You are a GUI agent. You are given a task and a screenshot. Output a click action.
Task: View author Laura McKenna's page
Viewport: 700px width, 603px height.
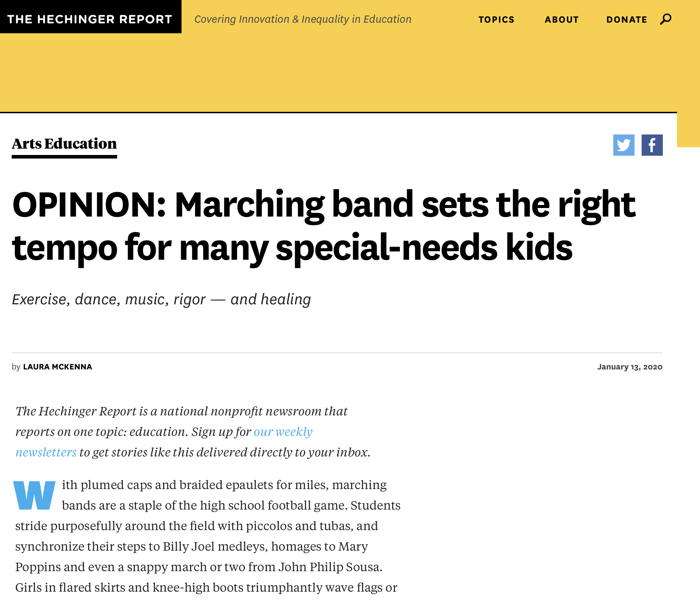(x=57, y=367)
